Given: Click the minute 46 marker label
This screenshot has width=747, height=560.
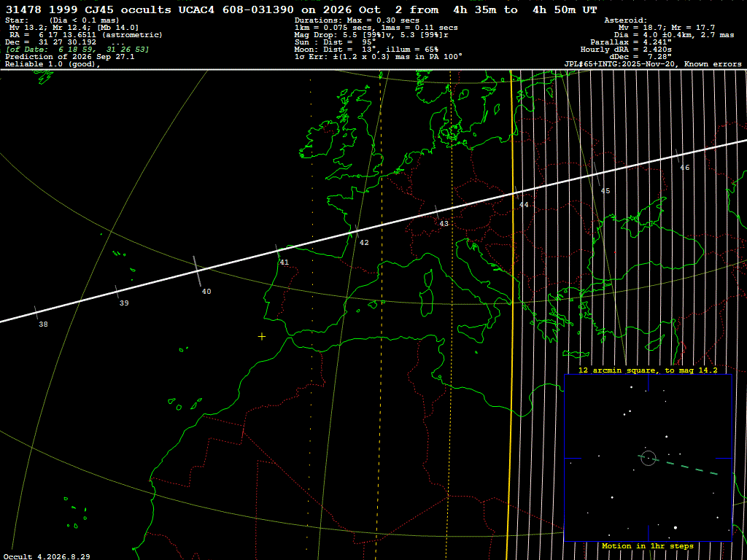Looking at the screenshot, I should click(x=684, y=168).
